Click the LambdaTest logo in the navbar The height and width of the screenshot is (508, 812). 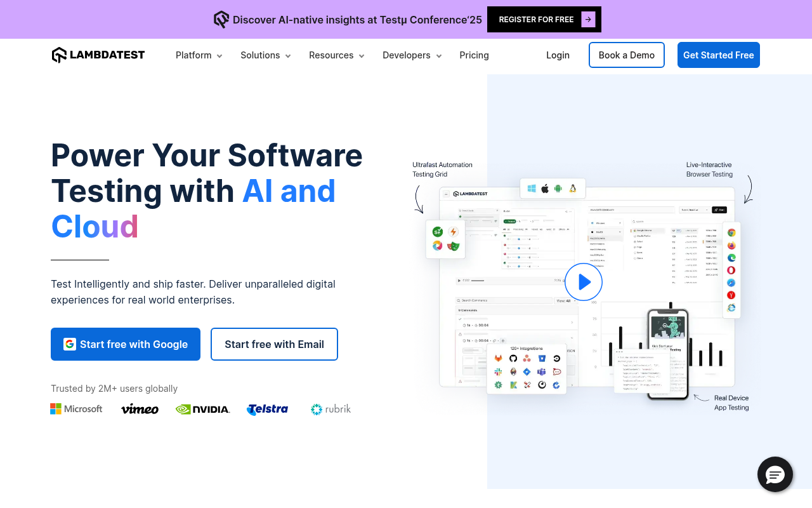[x=98, y=55]
